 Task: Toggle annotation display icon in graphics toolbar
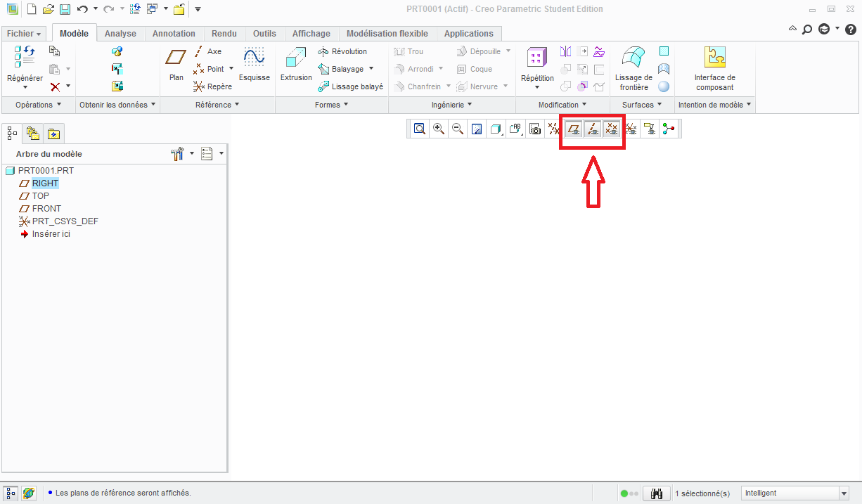(x=650, y=129)
